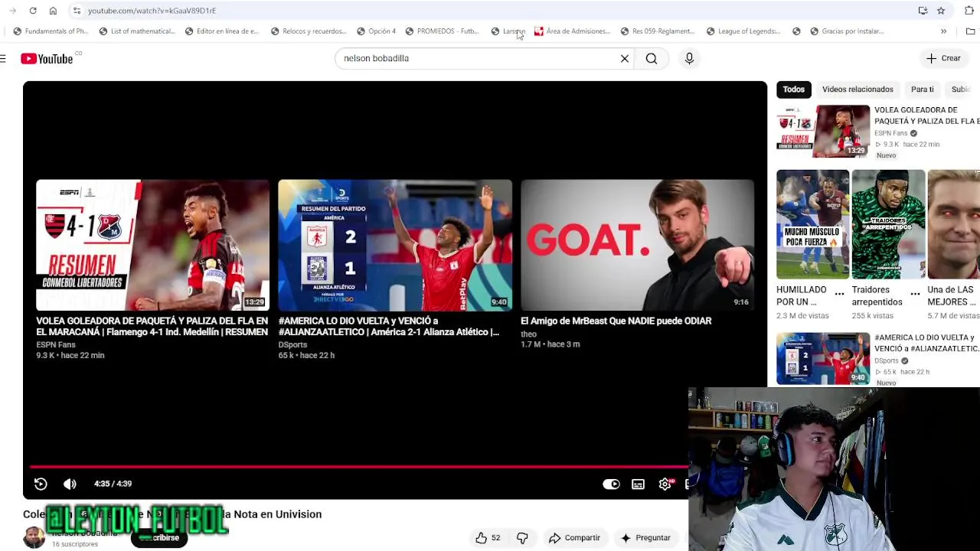The height and width of the screenshot is (551, 980).
Task: Open GOAT MrBeast friend endscreen thumbnail
Action: [x=637, y=245]
